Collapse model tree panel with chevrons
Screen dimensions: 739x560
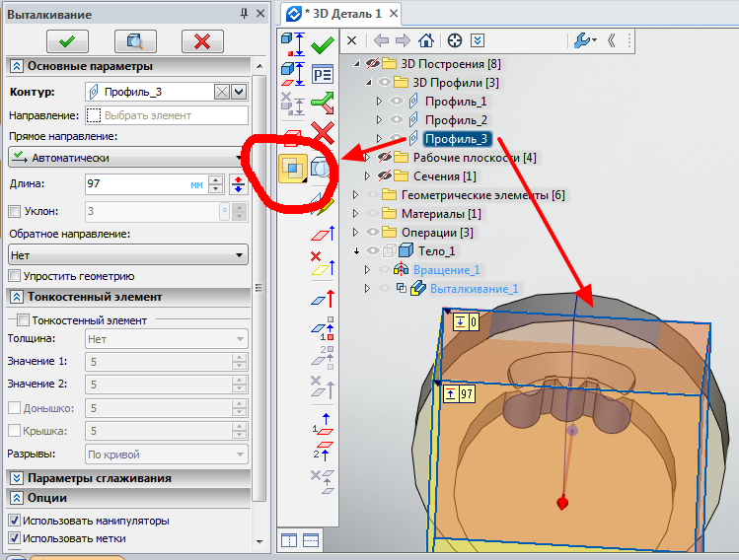pos(612,40)
